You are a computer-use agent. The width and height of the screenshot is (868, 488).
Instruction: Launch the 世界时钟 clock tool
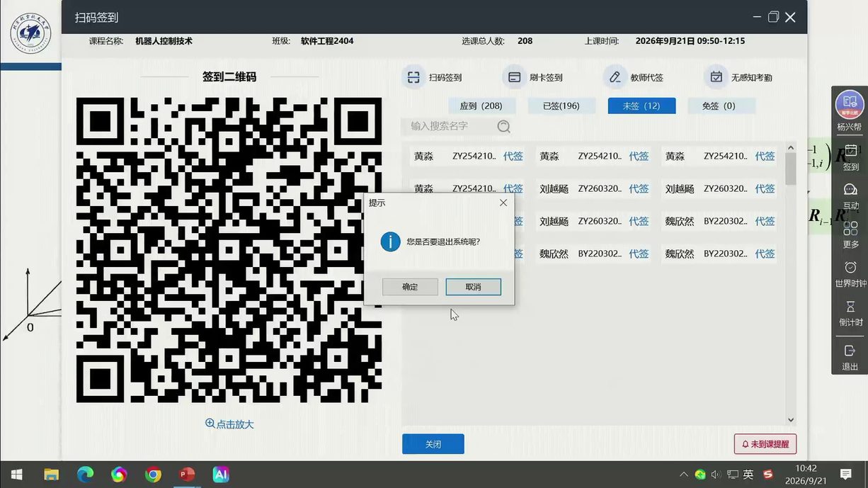(x=850, y=274)
